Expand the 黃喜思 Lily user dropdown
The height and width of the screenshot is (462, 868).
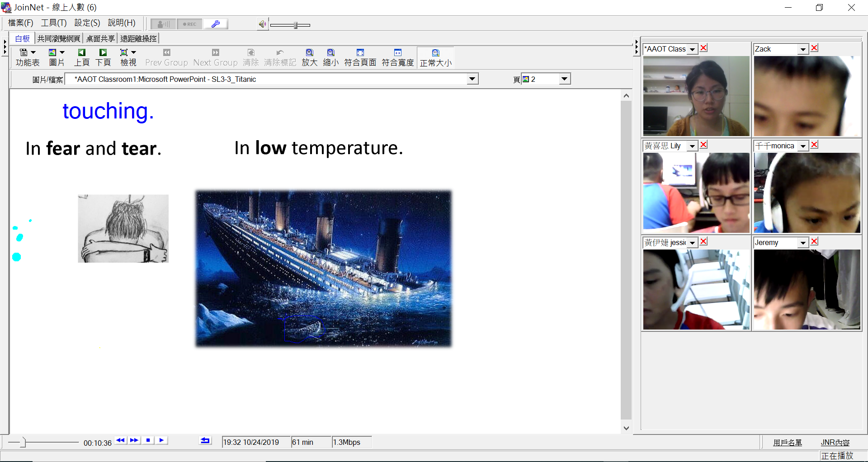click(692, 146)
